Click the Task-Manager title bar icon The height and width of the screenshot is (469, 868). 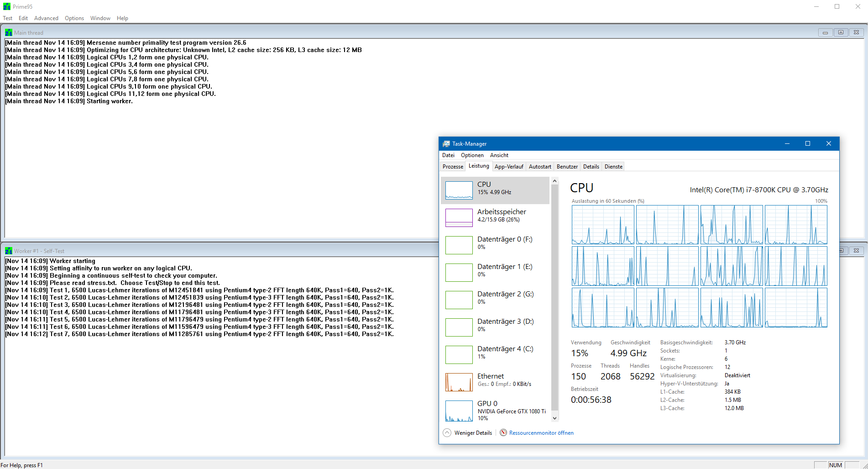click(x=446, y=143)
